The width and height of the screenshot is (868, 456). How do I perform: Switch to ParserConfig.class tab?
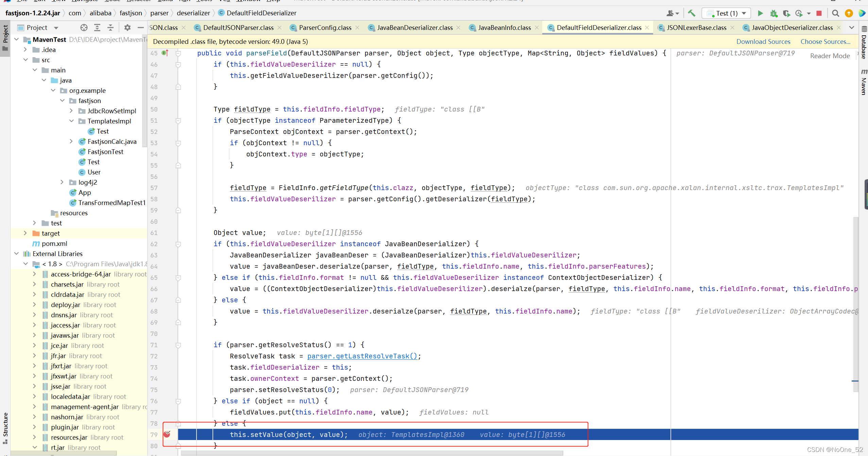click(x=325, y=28)
